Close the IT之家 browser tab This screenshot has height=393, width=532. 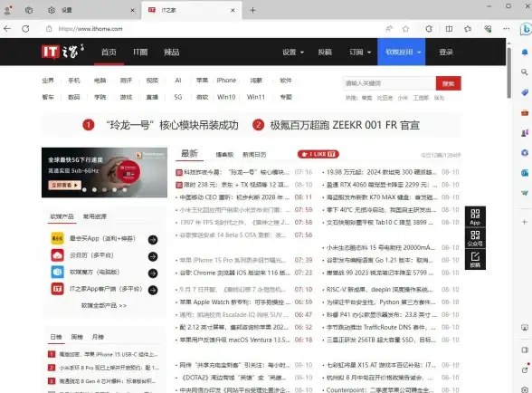(233, 11)
